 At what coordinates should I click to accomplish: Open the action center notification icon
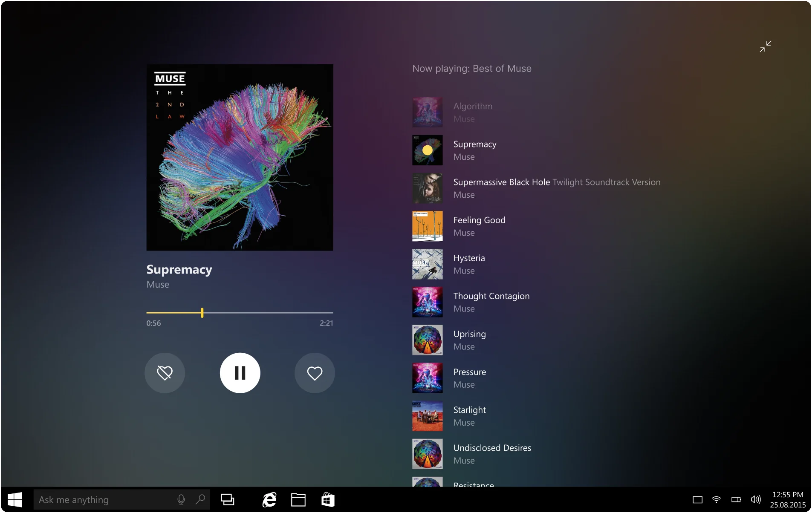coord(698,499)
